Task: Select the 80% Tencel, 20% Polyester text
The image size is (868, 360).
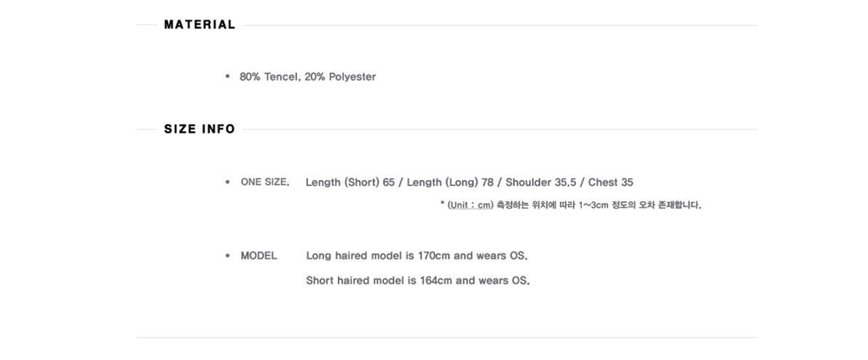Action: click(x=307, y=77)
